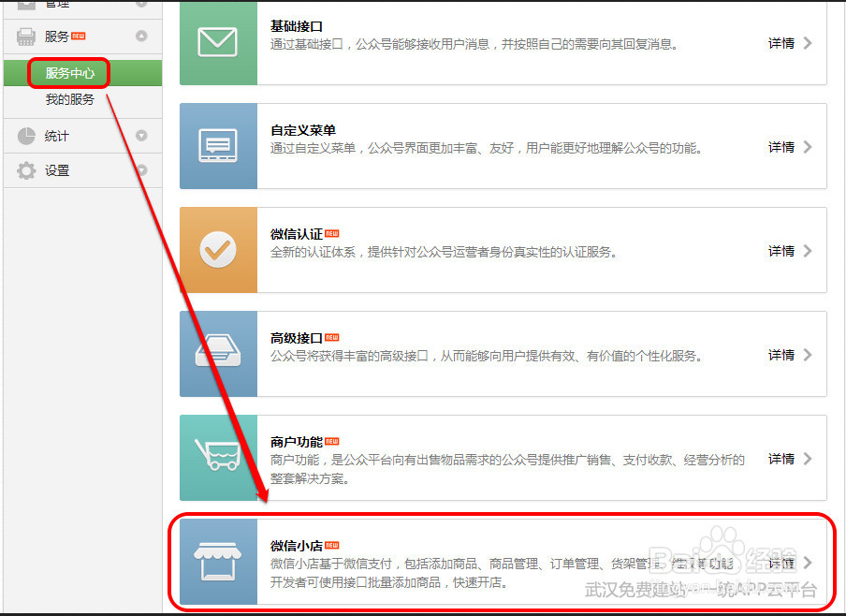
Task: Click the 微信小店 title
Action: [297, 546]
